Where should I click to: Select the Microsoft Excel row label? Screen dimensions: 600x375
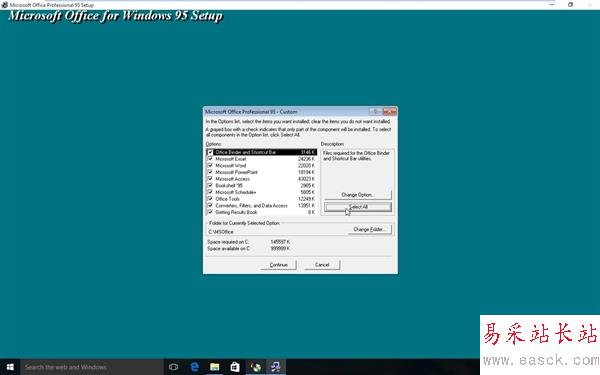pos(230,159)
